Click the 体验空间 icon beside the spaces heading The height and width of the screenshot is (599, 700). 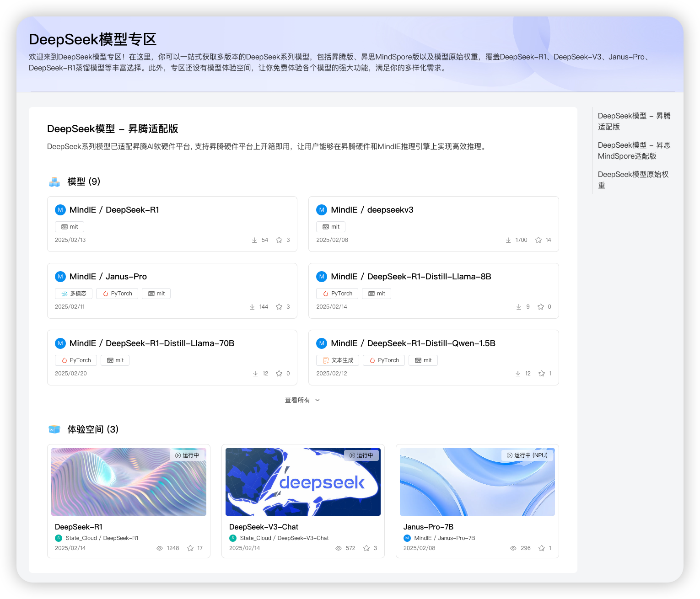[54, 429]
